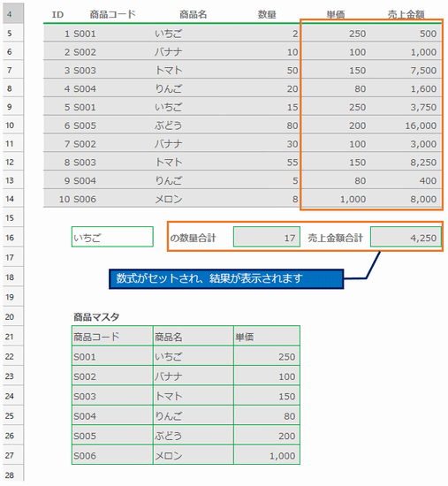Image resolution: width=448 pixels, height=486 pixels.
Task: Select master price 1,000 in row 27
Action: pos(267,455)
